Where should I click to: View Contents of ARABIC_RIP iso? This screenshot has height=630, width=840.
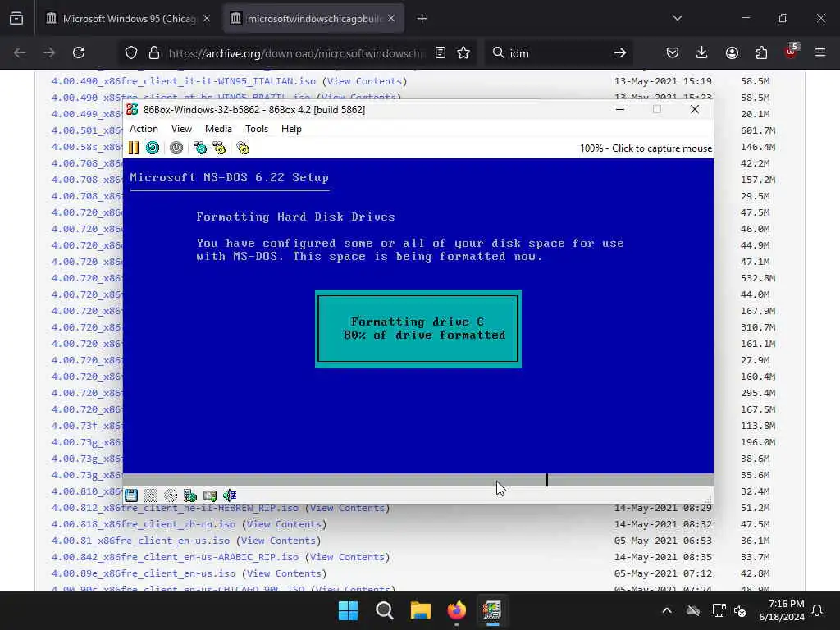tap(347, 557)
